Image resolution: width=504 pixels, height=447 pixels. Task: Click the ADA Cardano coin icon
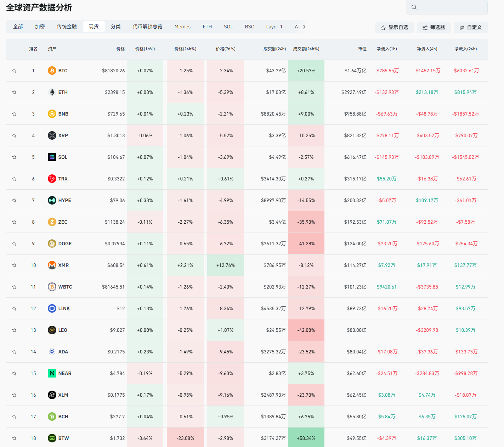point(52,352)
